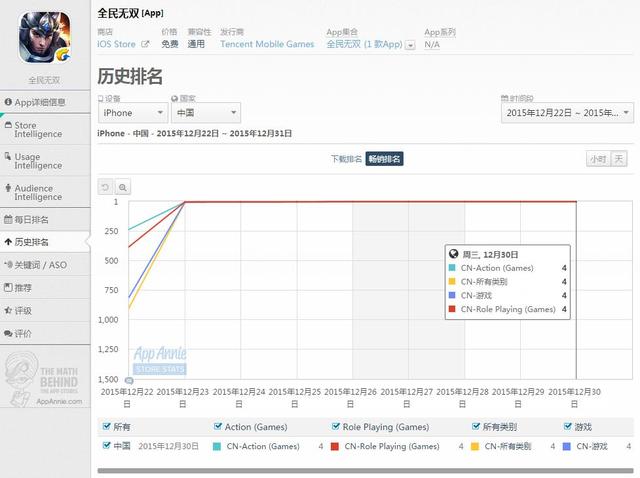Click the calendar icon beside 每日排名
Image resolution: width=640 pixels, height=478 pixels.
8,220
